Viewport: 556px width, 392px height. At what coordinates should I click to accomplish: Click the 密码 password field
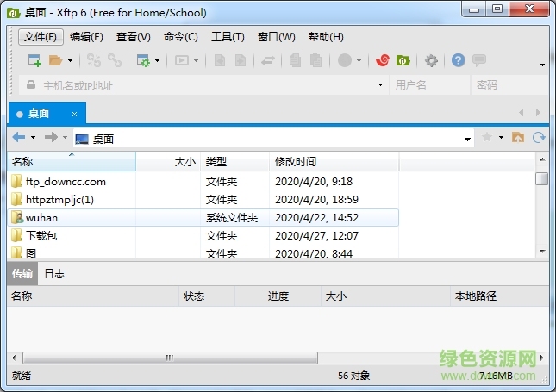[x=509, y=85]
